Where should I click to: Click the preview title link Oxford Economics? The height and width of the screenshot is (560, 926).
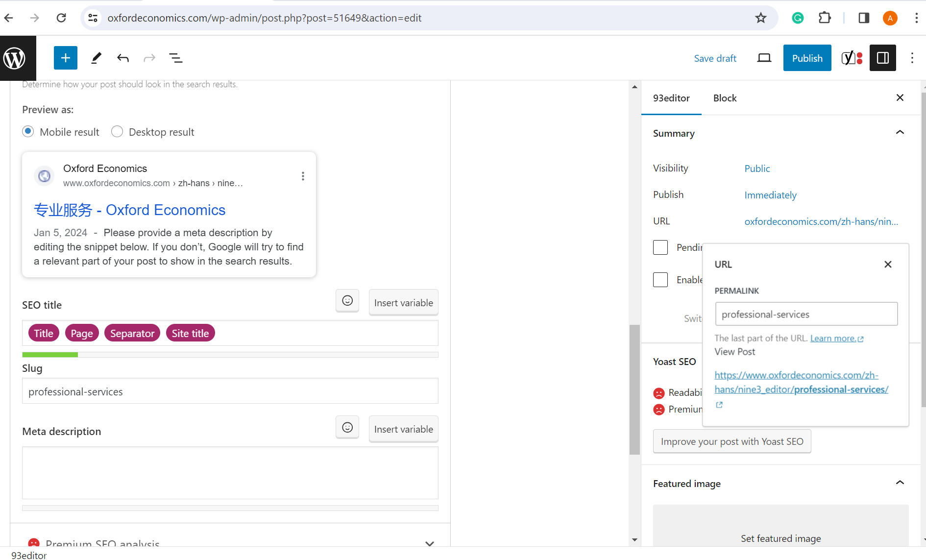click(129, 210)
